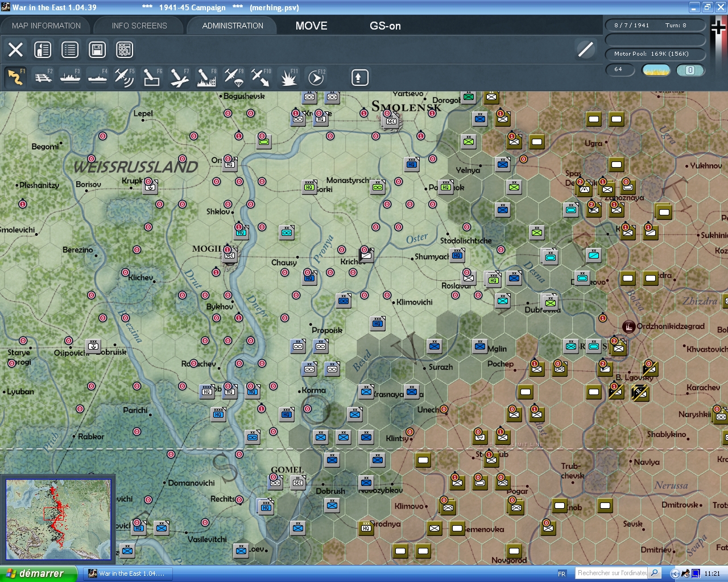Select the F7 bomb airfield mode

[x=179, y=77]
